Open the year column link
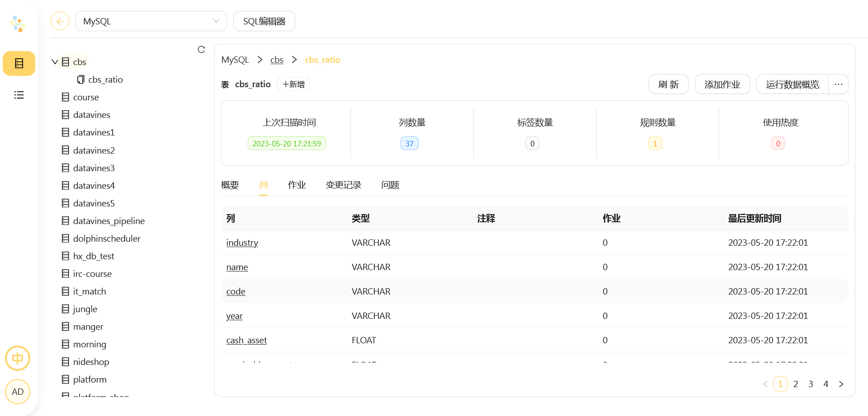 tap(234, 316)
